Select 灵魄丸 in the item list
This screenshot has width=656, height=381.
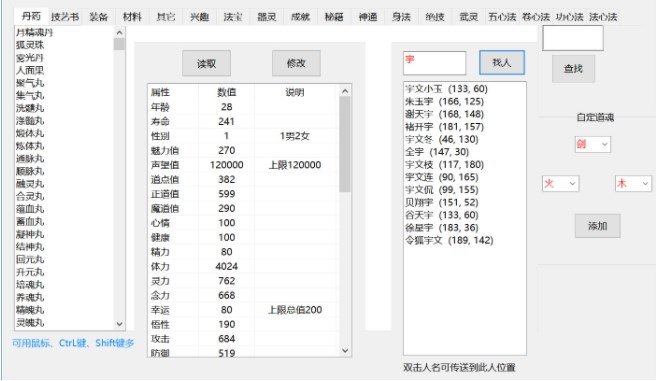30,322
